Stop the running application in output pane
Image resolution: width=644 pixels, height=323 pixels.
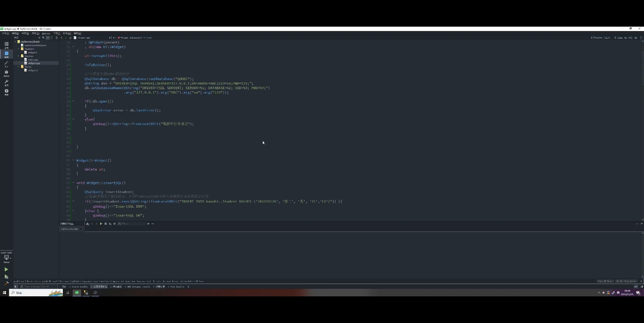[x=105, y=224]
